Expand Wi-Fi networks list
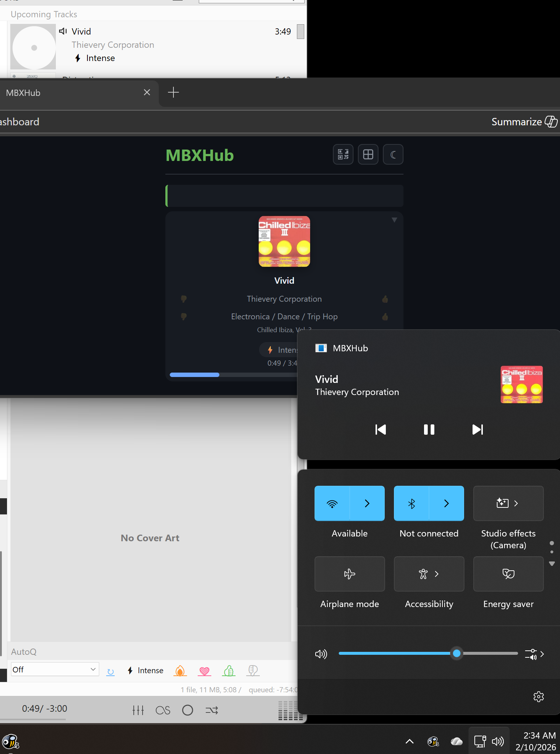The image size is (560, 754). (367, 503)
